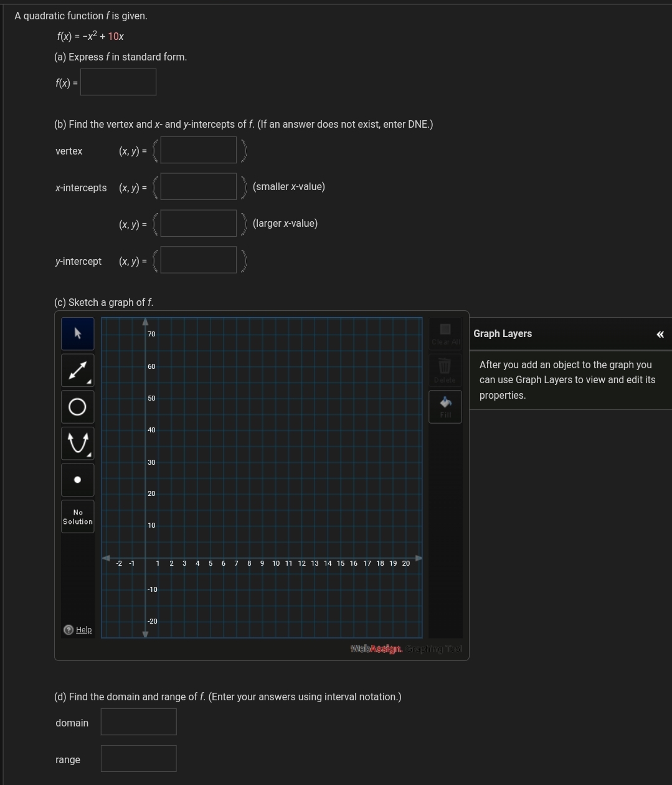672x785 pixels.
Task: Select the point plotting tool
Action: click(x=78, y=480)
